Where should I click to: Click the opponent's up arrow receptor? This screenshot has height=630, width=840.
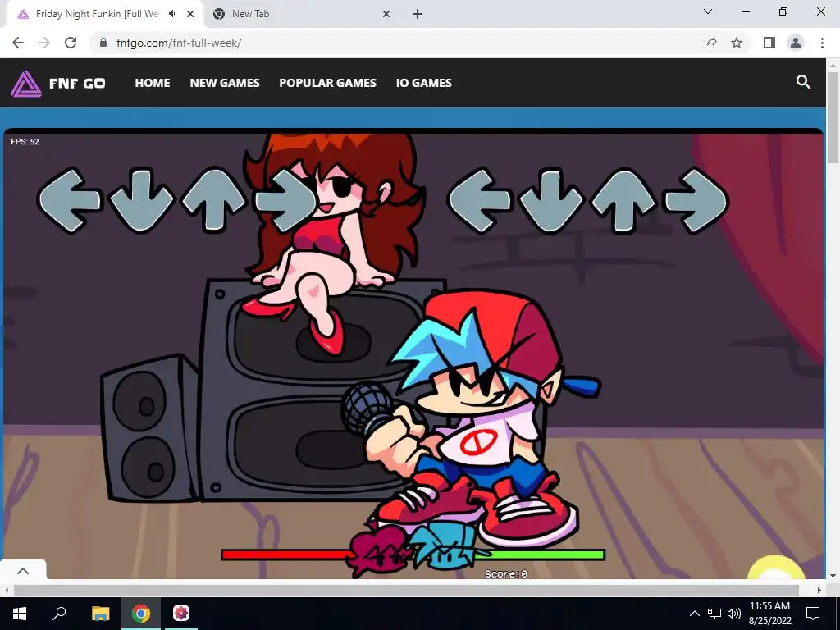(213, 200)
